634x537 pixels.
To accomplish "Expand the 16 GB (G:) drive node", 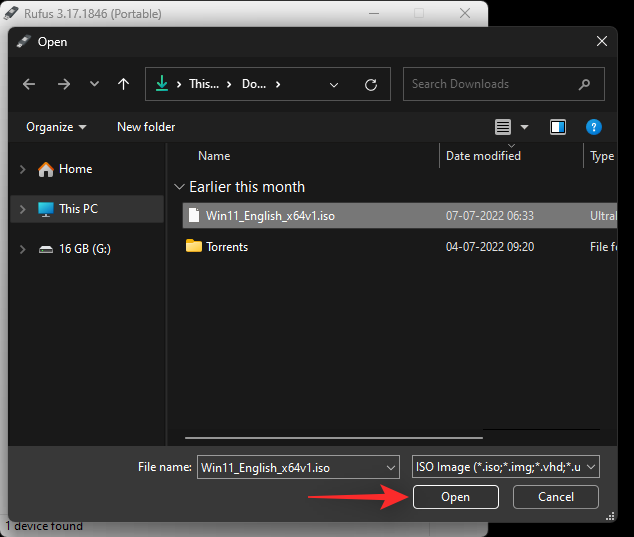I will (23, 249).
